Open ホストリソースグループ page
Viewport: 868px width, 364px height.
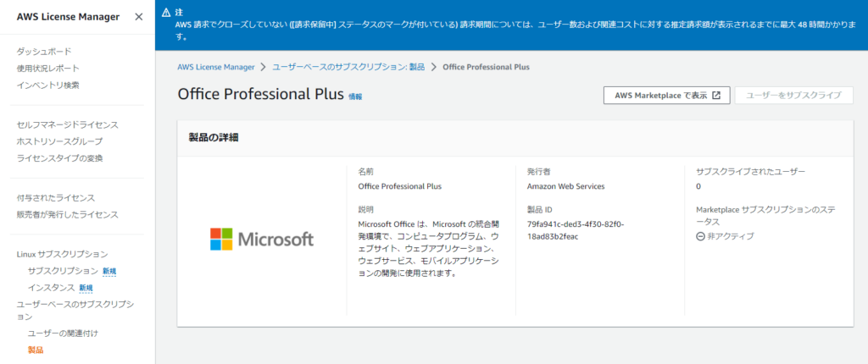point(60,141)
